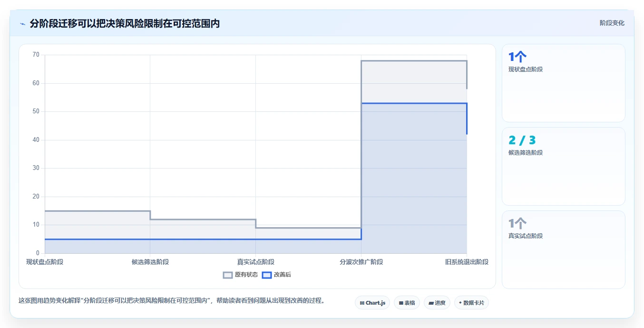Click the 50 y-axis tick label
Image resolution: width=644 pixels, height=328 pixels.
[x=36, y=111]
